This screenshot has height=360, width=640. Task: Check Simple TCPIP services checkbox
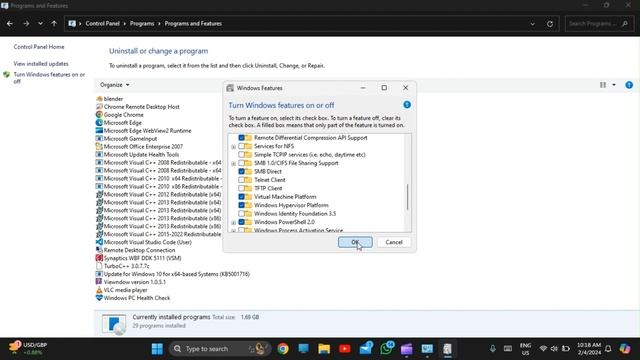[242, 155]
